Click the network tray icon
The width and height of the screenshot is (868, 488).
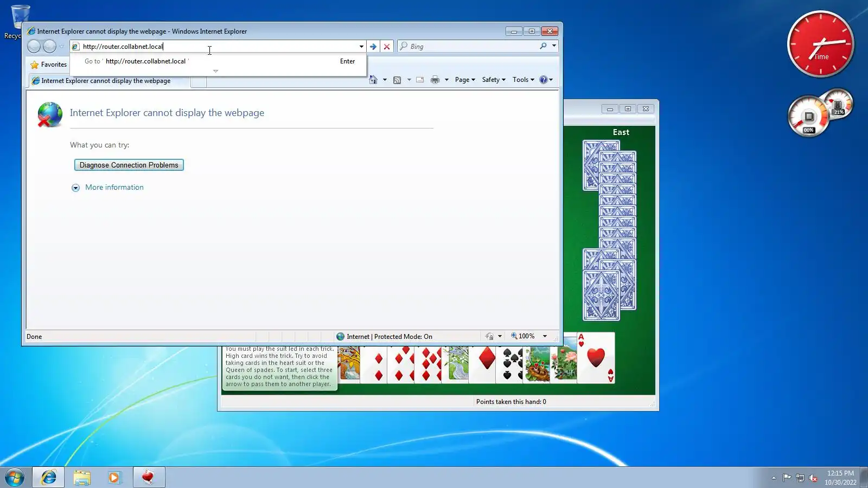pyautogui.click(x=800, y=478)
